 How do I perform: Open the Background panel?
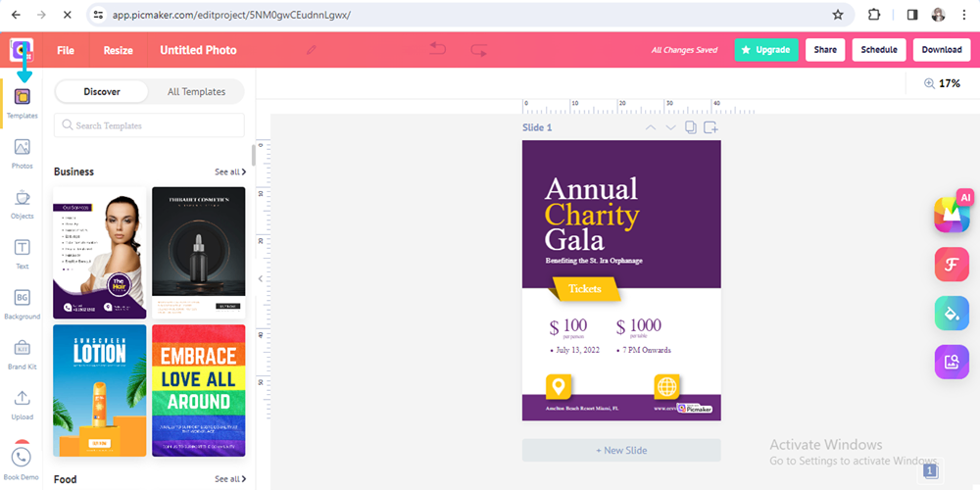pyautogui.click(x=23, y=305)
